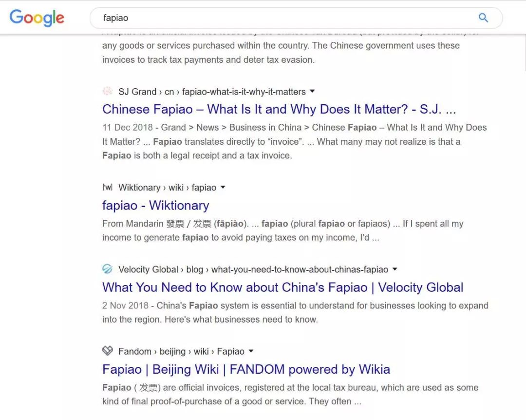Open dropdown arrow beside SJ Grand URL
Viewport: 526px width, 420px height.
(x=312, y=91)
